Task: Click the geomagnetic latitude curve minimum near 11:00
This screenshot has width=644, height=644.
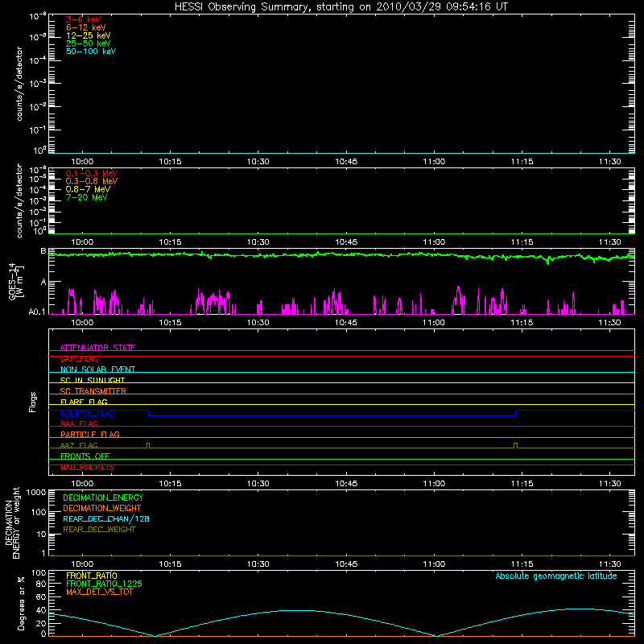Action: point(436,636)
